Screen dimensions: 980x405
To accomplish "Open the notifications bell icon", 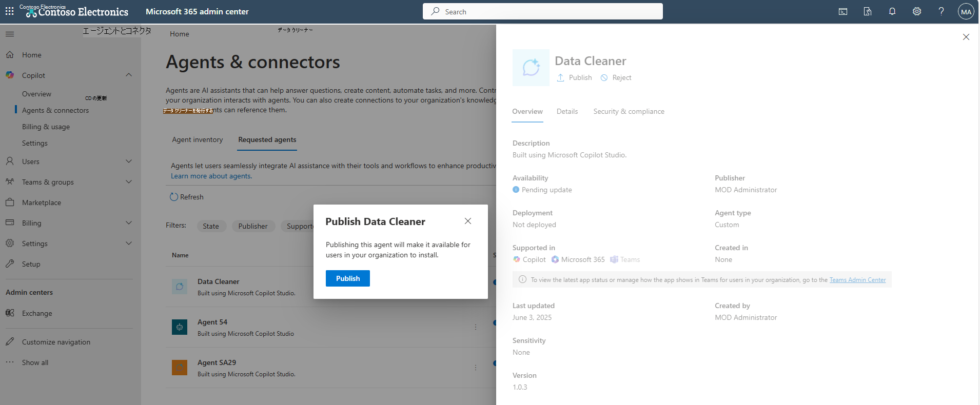I will [x=892, y=11].
